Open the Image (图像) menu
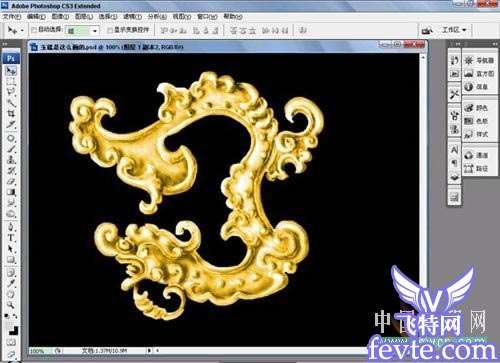The width and height of the screenshot is (500, 363). (x=60, y=16)
